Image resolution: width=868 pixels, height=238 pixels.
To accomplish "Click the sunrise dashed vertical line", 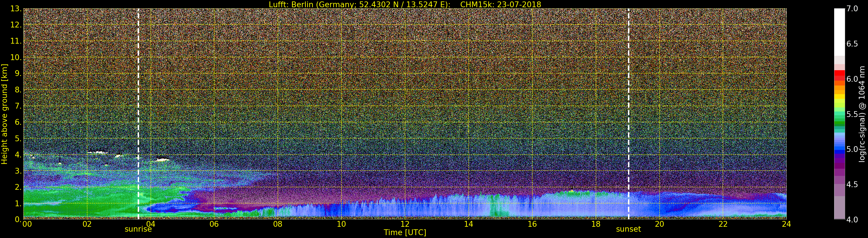I will [x=138, y=101].
